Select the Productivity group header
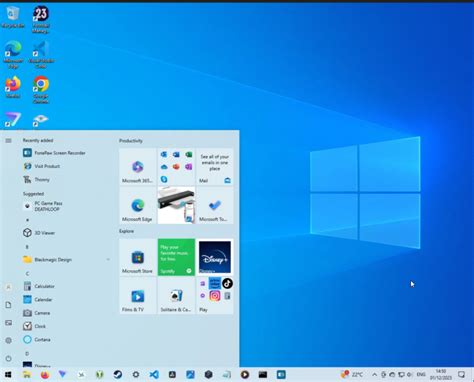The width and height of the screenshot is (474, 382). (131, 141)
